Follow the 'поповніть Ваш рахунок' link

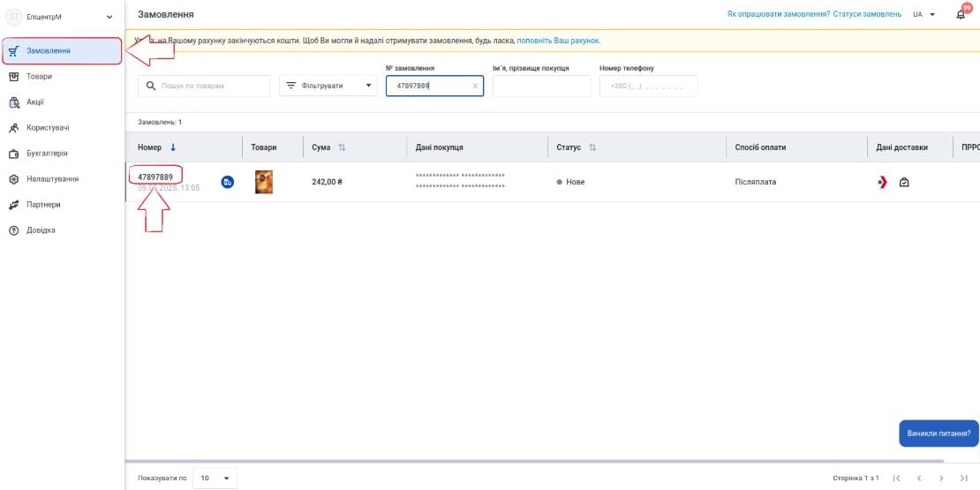point(558,41)
